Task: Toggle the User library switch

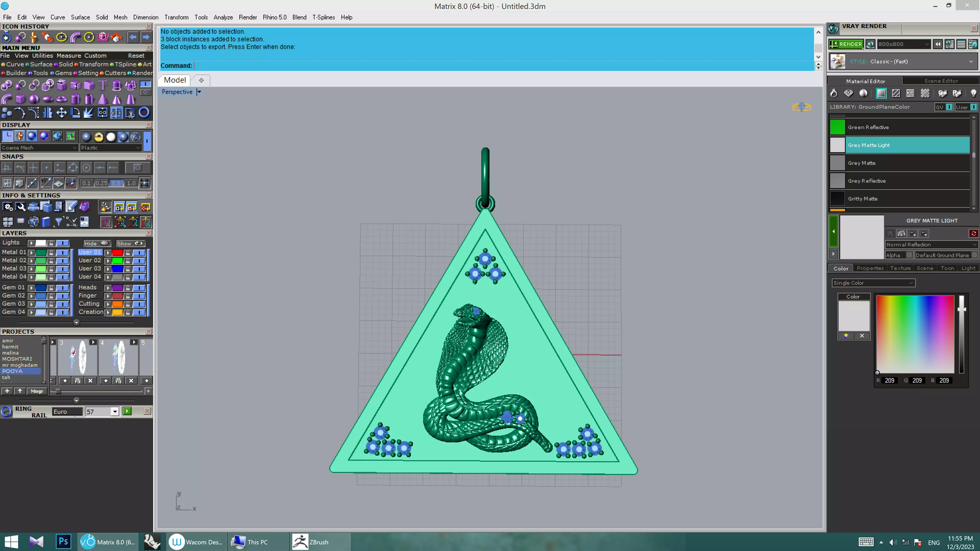Action: coord(973,107)
